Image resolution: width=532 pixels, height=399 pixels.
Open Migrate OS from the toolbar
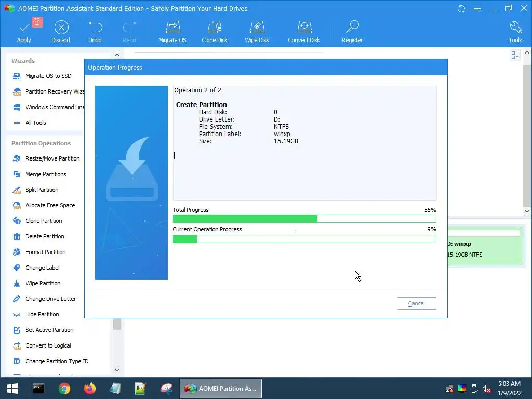(x=172, y=32)
